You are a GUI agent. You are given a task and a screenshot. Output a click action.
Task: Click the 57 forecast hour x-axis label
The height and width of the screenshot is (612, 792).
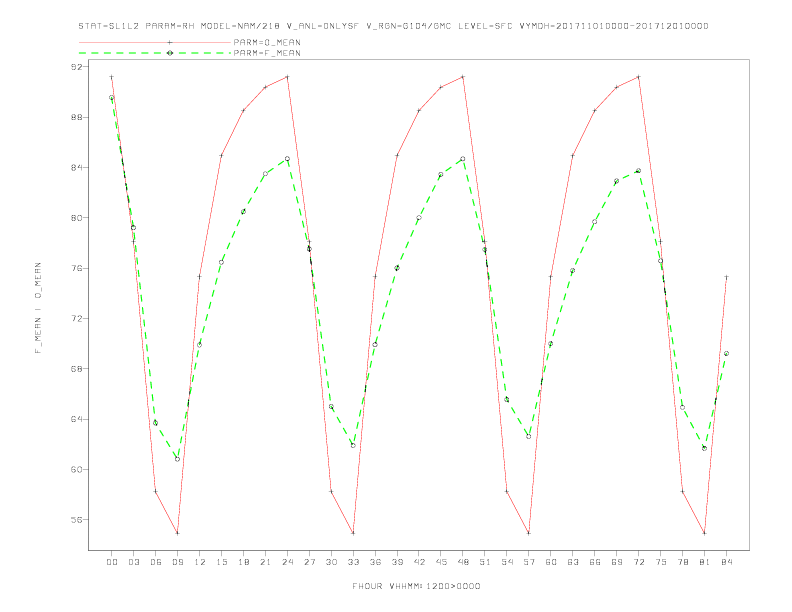(529, 562)
